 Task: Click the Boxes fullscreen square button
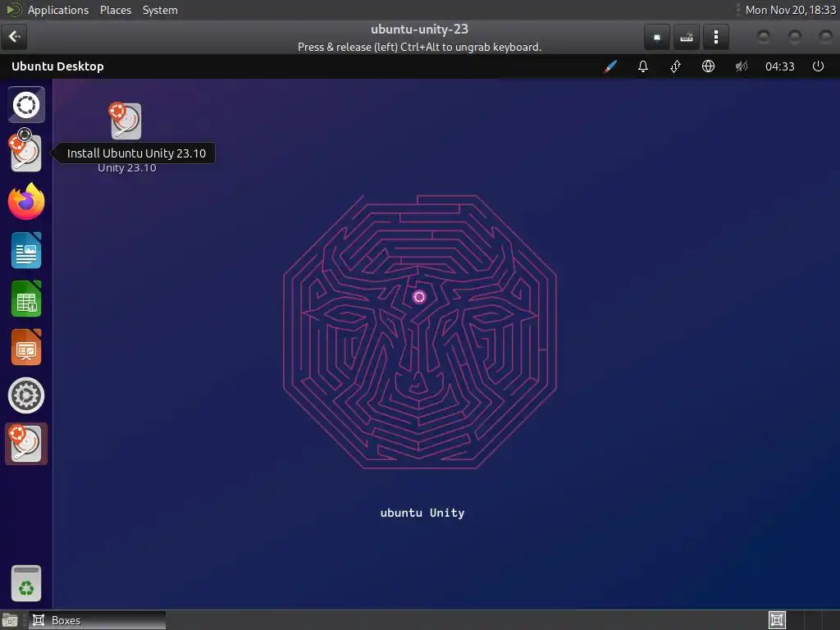[657, 37]
